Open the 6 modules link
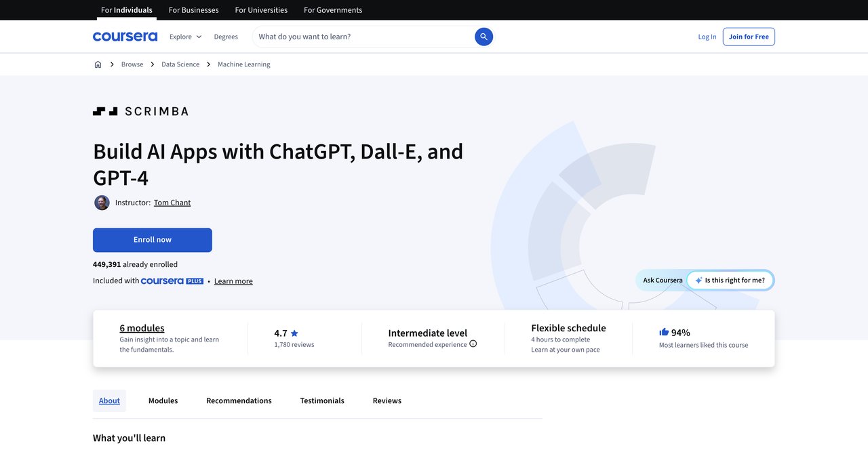The width and height of the screenshot is (868, 454). [x=142, y=328]
